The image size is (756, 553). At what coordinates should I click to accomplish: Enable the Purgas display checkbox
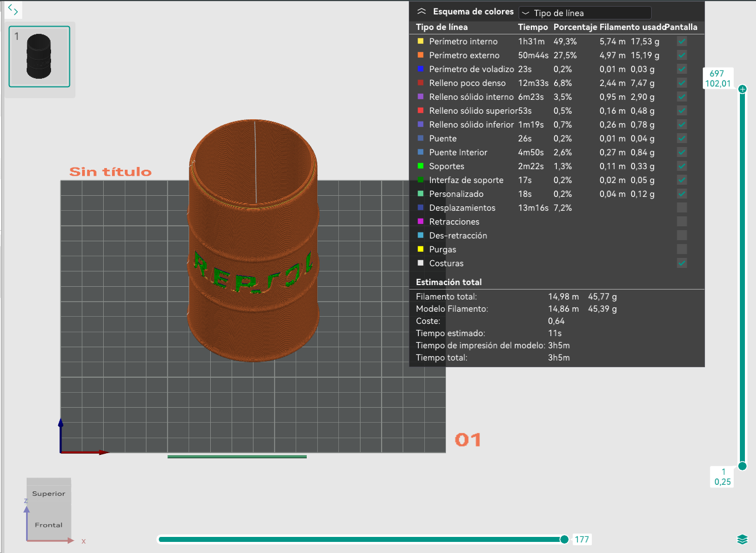point(682,249)
